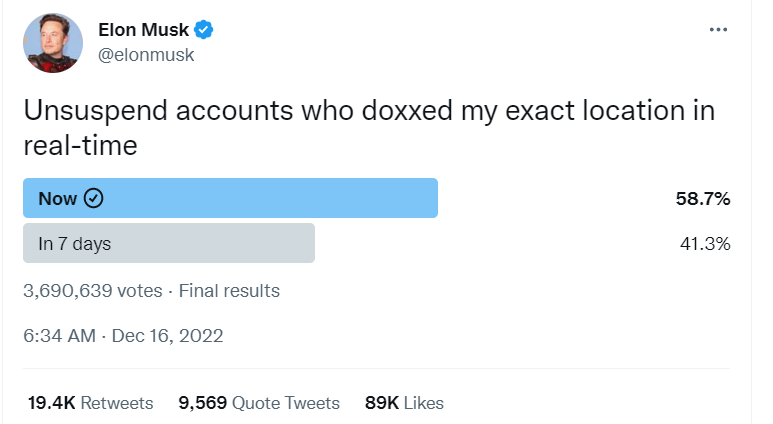View the 19.4K Retweets list
Viewport: 773px width, 424px height.
pos(91,403)
